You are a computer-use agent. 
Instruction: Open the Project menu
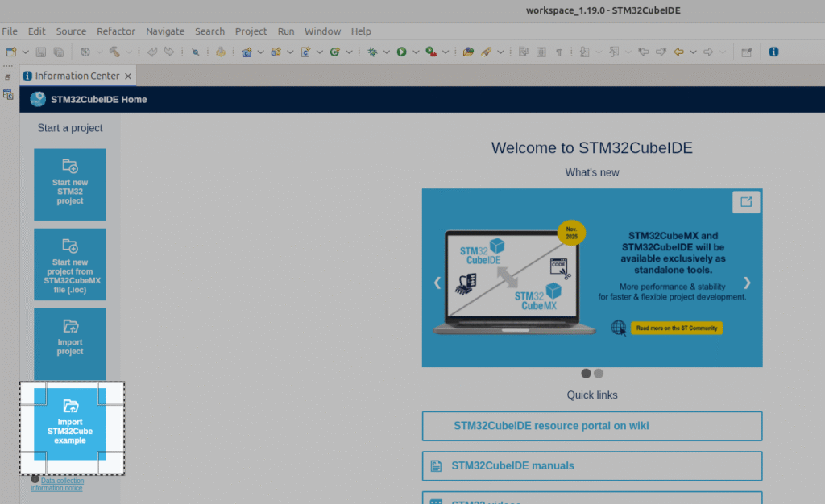coord(251,31)
